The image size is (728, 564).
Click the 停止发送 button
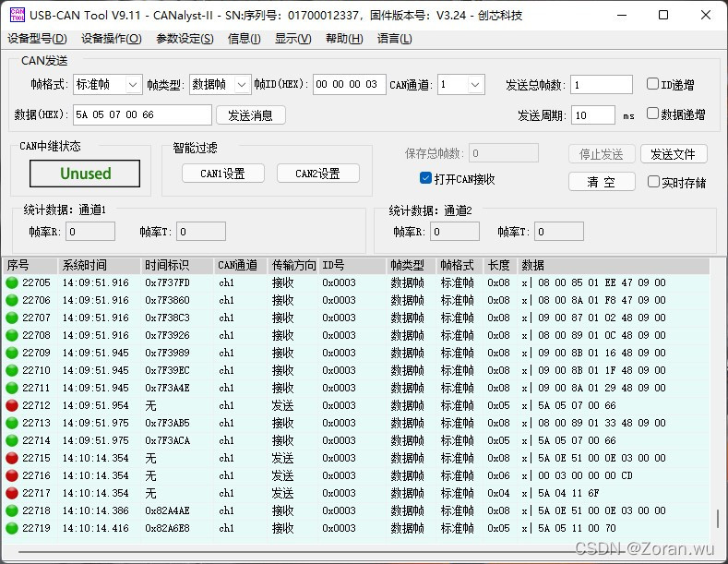[x=602, y=154]
